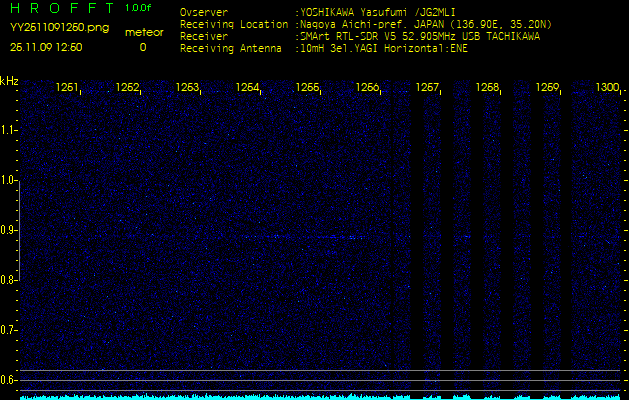This screenshot has height=400, width=629.
Task: Click the kHz axis unit label
Action: [9, 81]
